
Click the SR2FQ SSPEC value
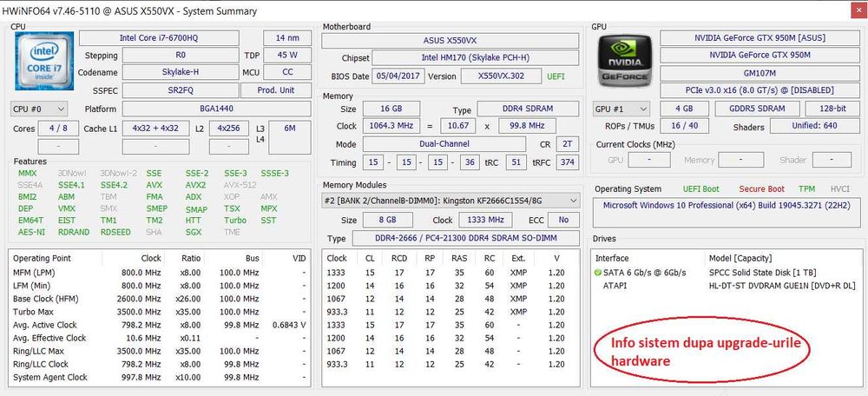coord(181,90)
